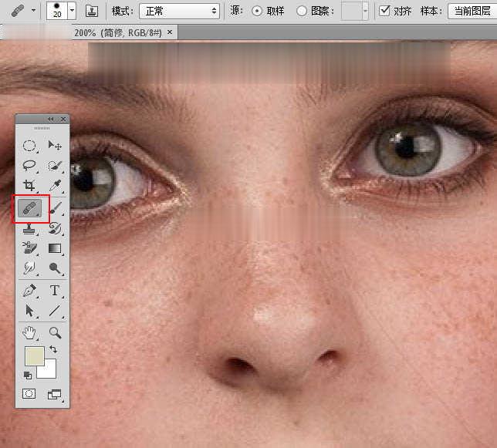
Task: Select the Zoom magnifier tool
Action: coord(55,333)
